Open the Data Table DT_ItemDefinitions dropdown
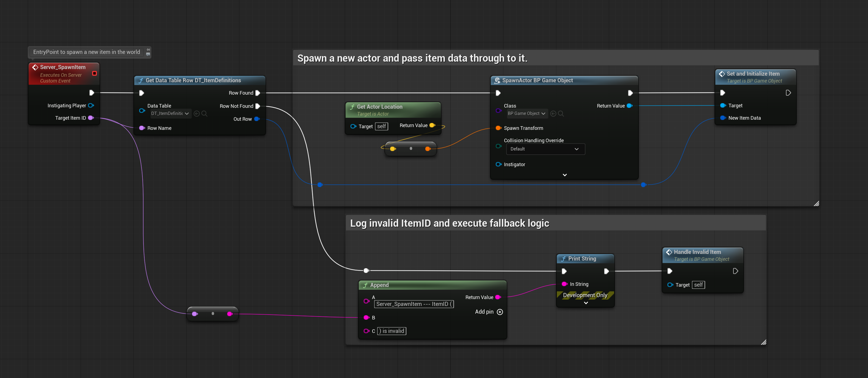The width and height of the screenshot is (868, 378). click(x=170, y=114)
